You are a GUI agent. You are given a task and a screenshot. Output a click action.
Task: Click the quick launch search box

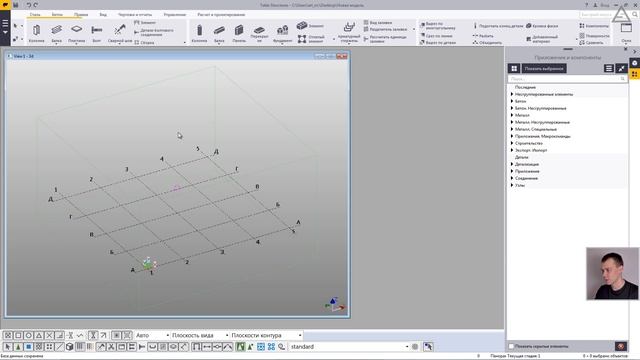coord(605,14)
